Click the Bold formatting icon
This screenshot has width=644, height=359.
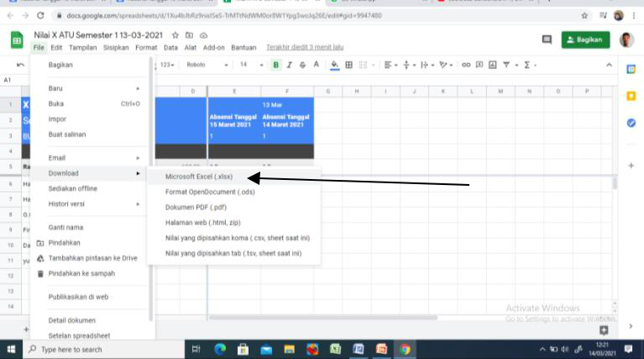(275, 65)
